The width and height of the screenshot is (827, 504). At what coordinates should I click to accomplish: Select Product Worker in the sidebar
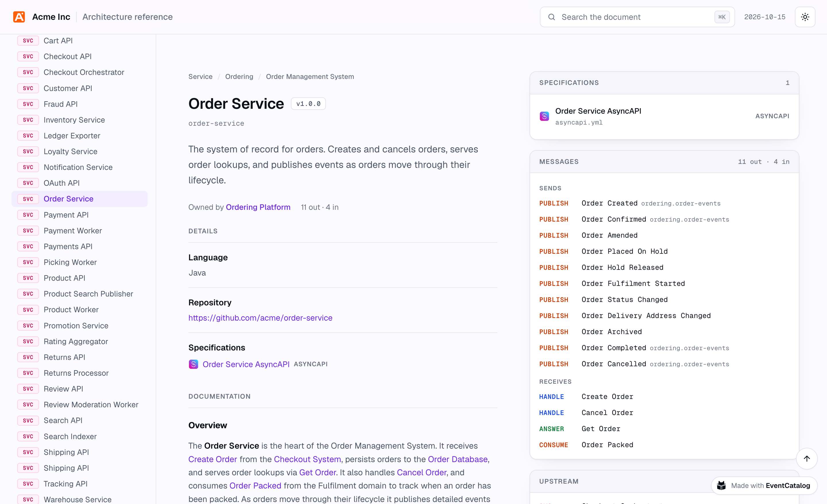click(x=79, y=309)
